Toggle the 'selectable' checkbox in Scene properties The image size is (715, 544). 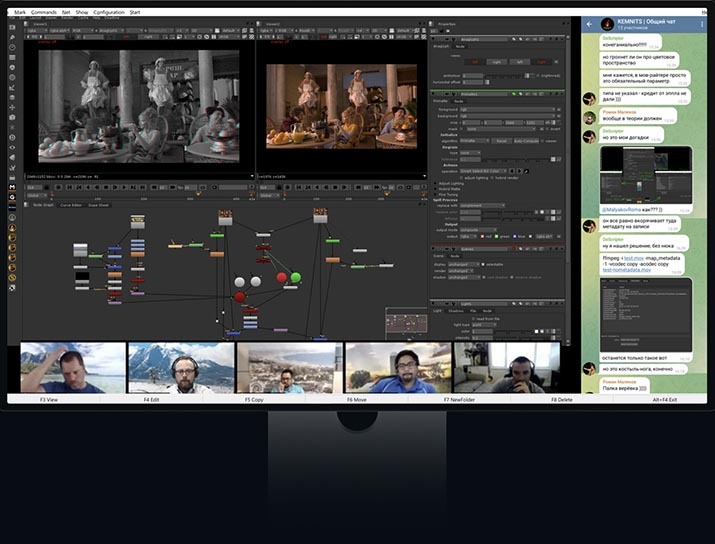(485, 265)
